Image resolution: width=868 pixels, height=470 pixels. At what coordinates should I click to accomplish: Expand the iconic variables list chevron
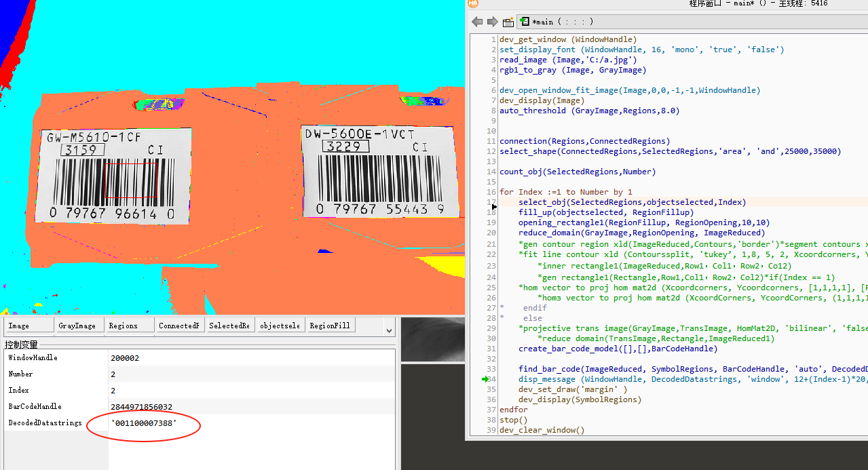pyautogui.click(x=389, y=330)
